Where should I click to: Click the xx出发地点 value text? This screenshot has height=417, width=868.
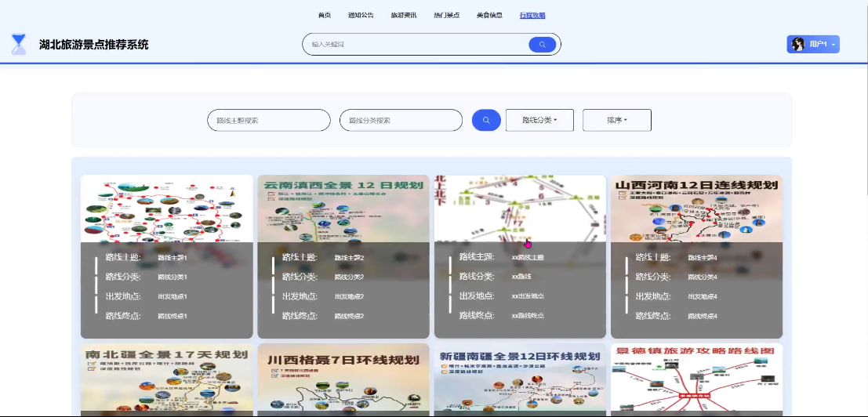(528, 296)
